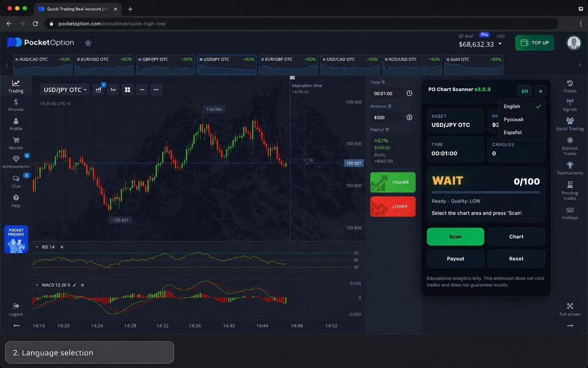Open the multi-chart layout grid icon

tap(127, 90)
